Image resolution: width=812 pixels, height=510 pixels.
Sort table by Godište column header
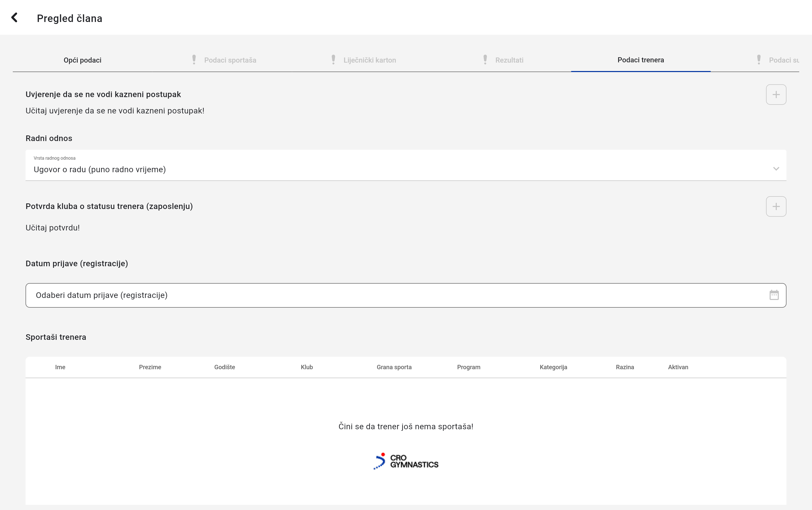(x=224, y=367)
